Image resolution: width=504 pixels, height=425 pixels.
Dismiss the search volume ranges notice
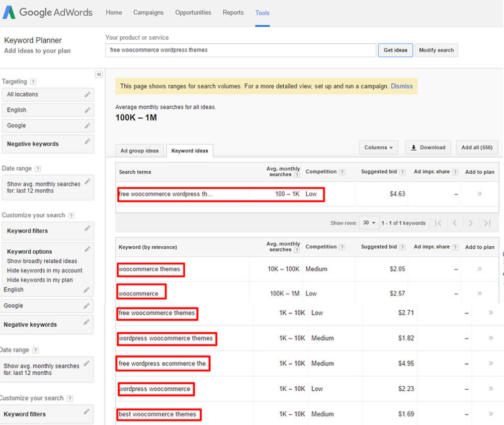401,86
